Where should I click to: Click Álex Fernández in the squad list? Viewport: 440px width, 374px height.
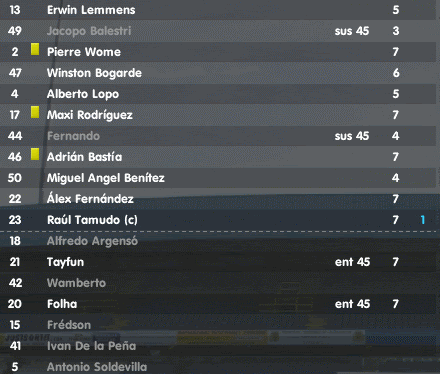[x=90, y=199]
